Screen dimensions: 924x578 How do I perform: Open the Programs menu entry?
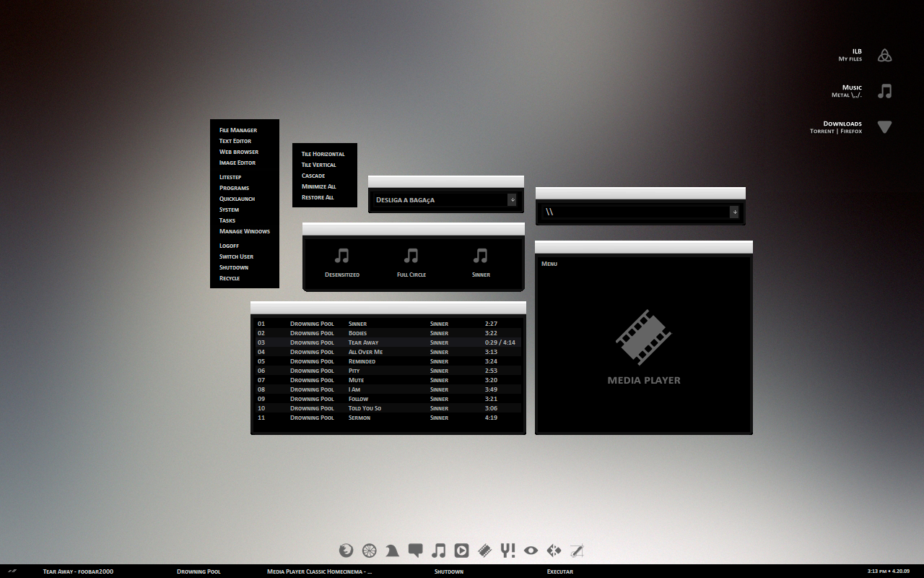tap(235, 188)
